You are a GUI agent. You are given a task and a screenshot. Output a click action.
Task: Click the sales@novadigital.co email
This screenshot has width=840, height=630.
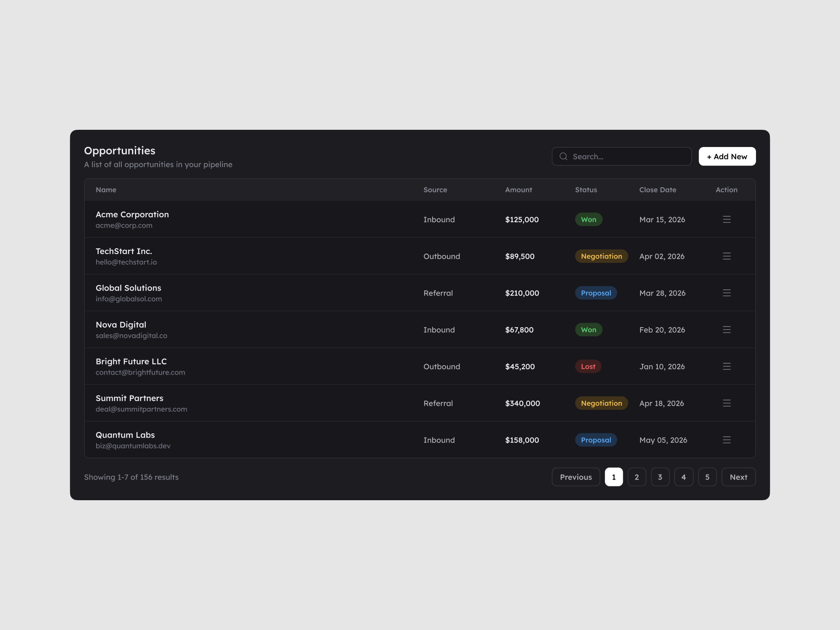131,336
